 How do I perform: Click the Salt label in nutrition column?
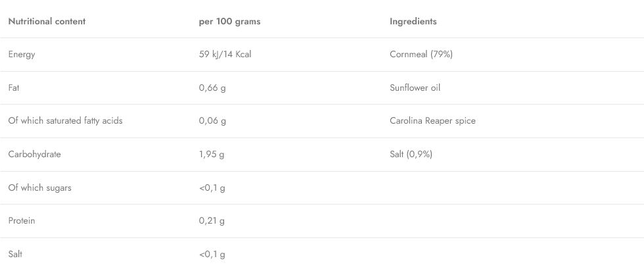pyautogui.click(x=15, y=254)
